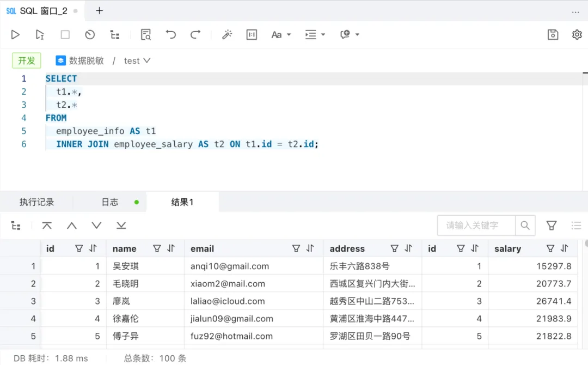
Task: Click the 数据脱敏 datasource link
Action: 79,60
